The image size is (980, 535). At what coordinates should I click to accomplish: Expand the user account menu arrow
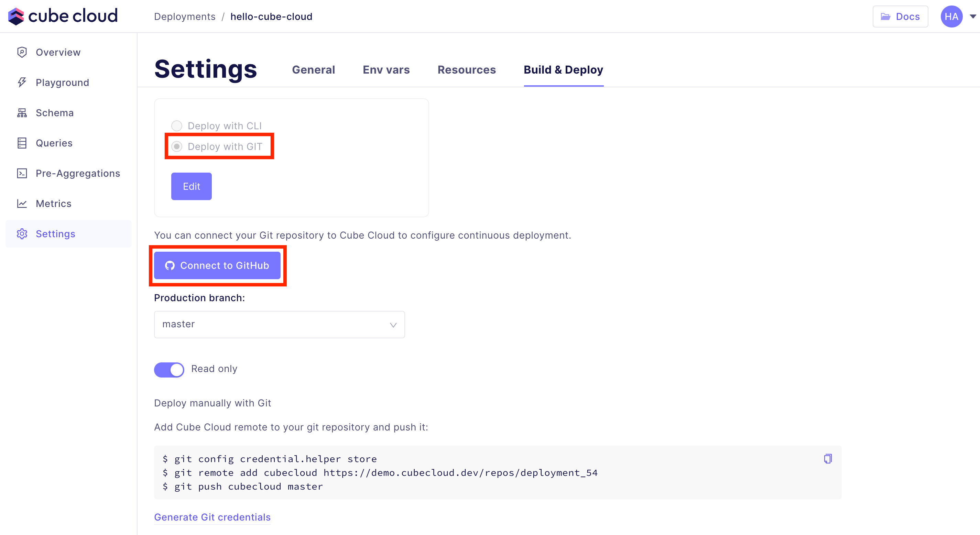[972, 17]
